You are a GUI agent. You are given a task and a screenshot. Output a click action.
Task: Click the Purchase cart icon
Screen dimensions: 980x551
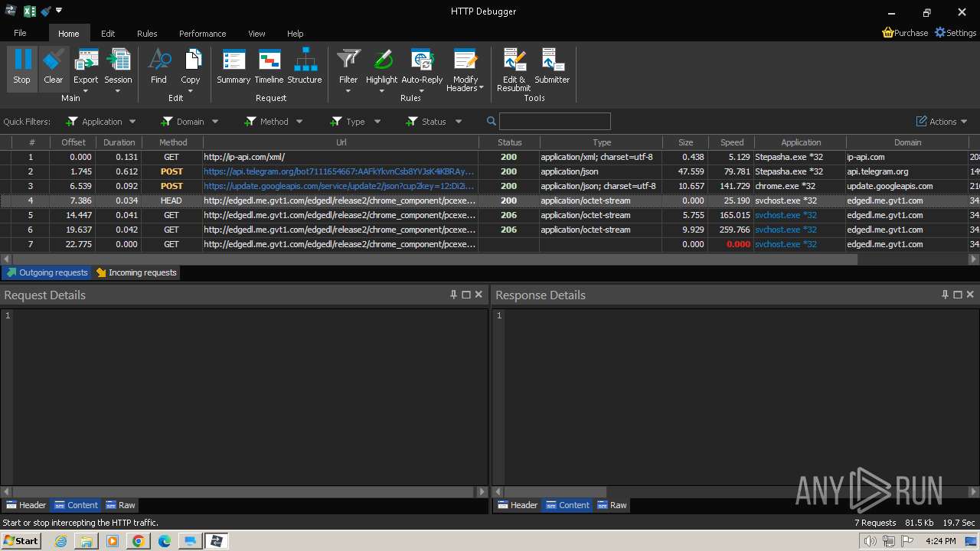[x=888, y=33]
